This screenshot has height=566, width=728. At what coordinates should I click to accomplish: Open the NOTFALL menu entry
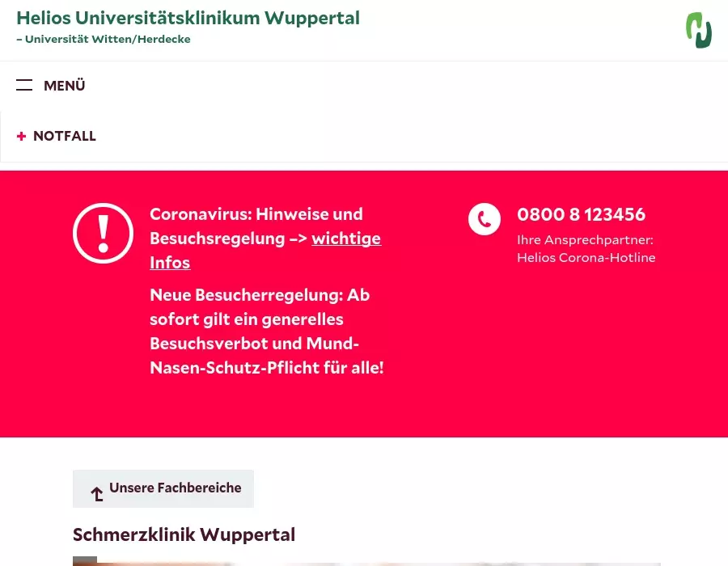pyautogui.click(x=65, y=136)
